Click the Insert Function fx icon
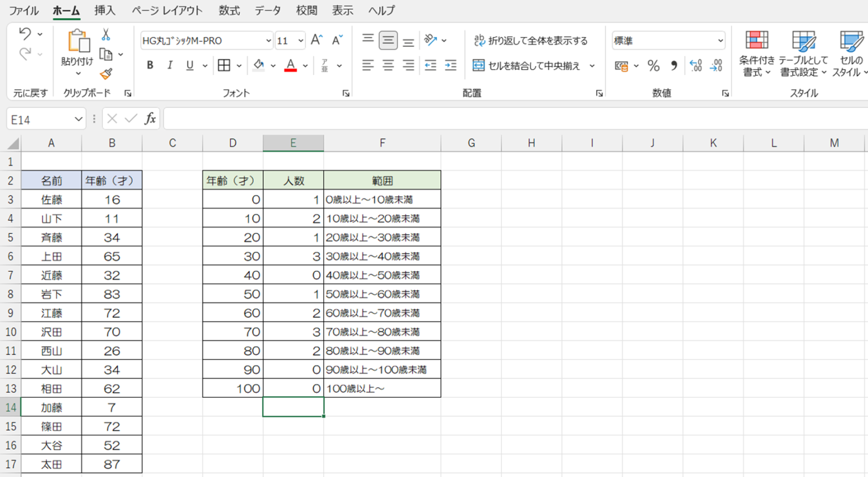Screen dimensions: 868x477 (x=150, y=119)
